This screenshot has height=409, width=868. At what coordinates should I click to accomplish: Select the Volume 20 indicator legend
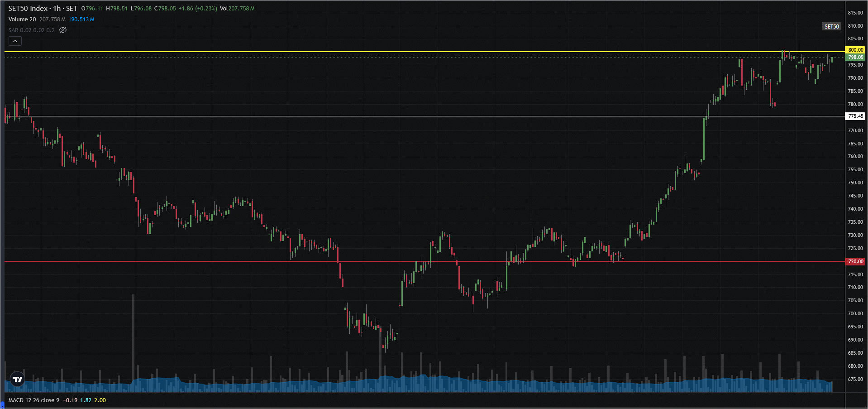(x=22, y=19)
